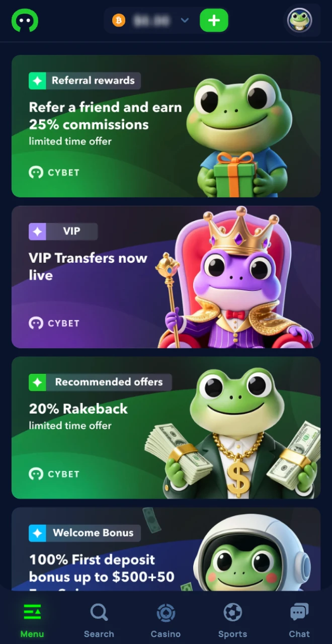Switch to the Sports tab

click(x=232, y=621)
